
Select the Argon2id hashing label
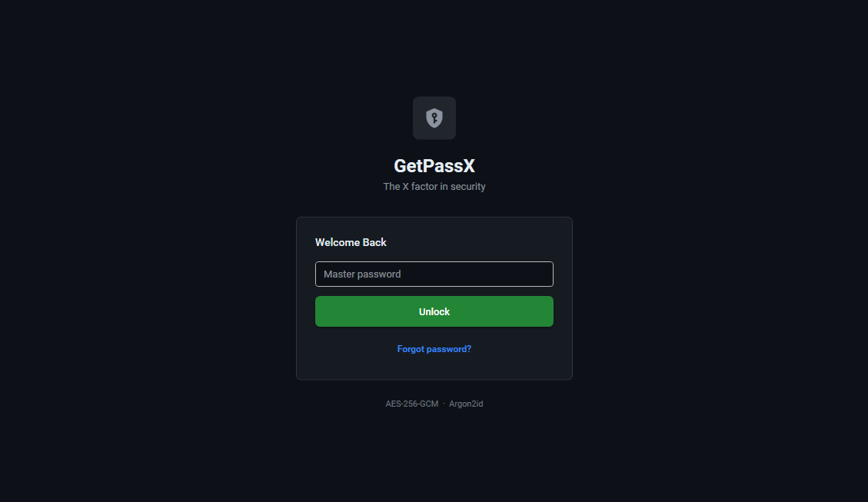[x=465, y=403]
